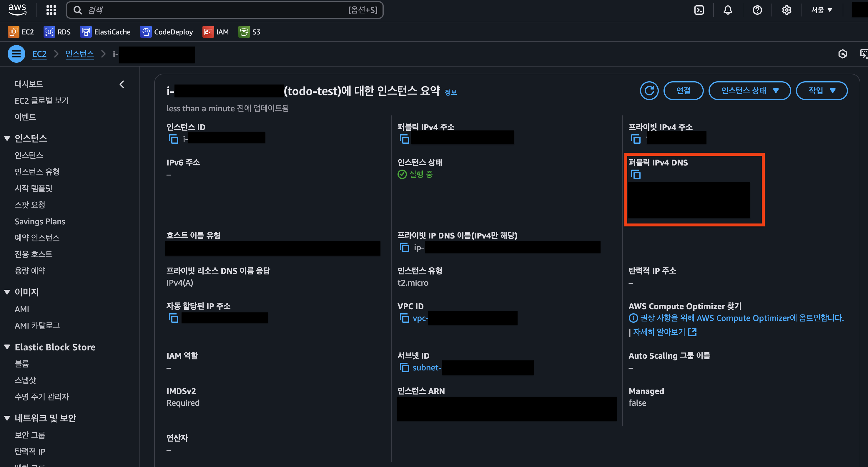
Task: Open the notifications bell
Action: (728, 10)
